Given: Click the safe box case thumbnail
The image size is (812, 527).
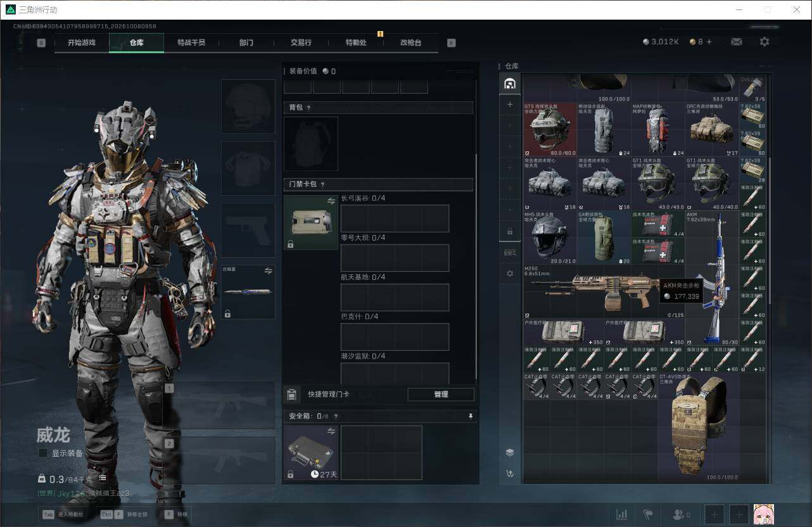Looking at the screenshot, I should click(311, 452).
